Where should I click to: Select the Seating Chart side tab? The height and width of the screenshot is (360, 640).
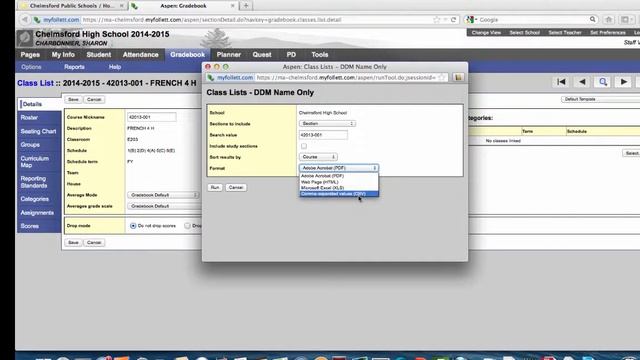(40, 131)
